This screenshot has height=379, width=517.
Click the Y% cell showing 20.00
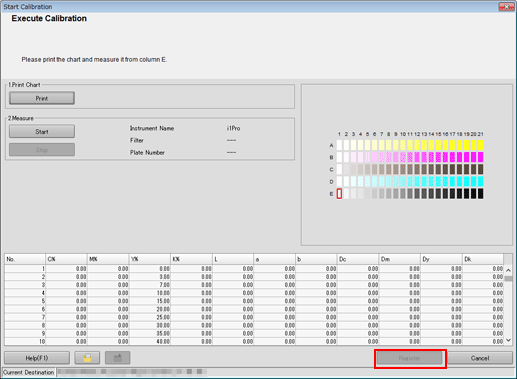(150, 309)
